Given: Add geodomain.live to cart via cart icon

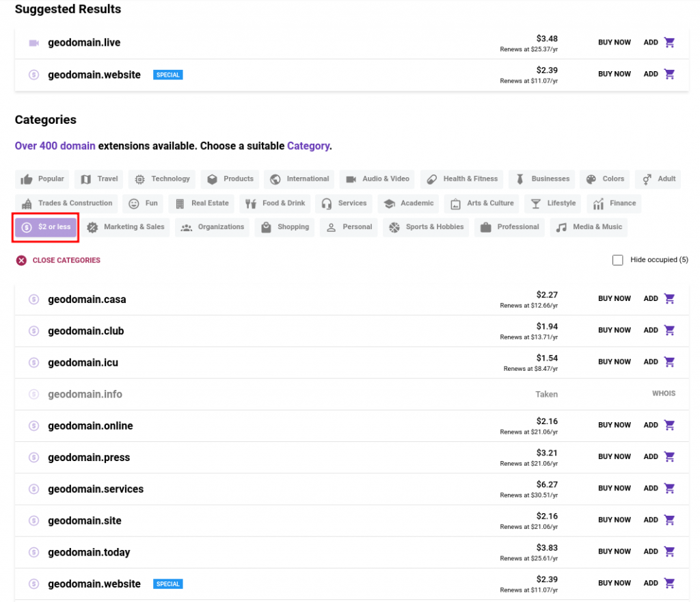Looking at the screenshot, I should point(669,42).
